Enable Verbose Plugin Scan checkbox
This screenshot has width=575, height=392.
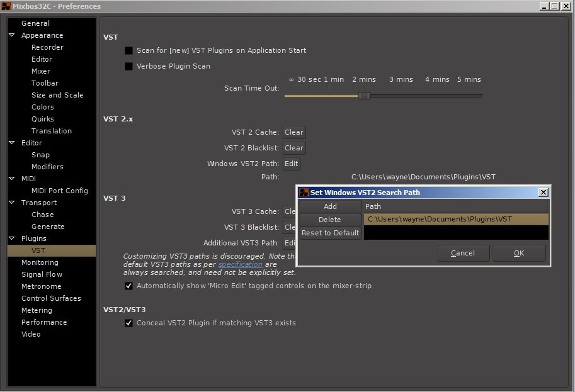coord(128,66)
